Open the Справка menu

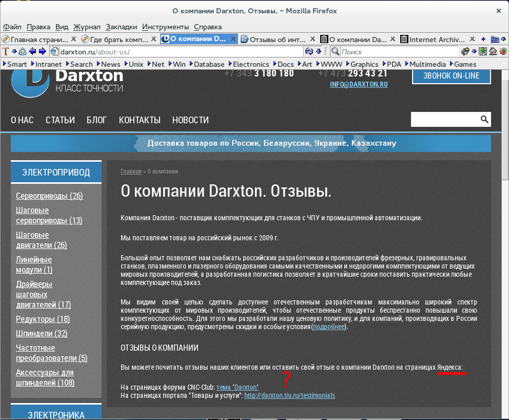[208, 27]
